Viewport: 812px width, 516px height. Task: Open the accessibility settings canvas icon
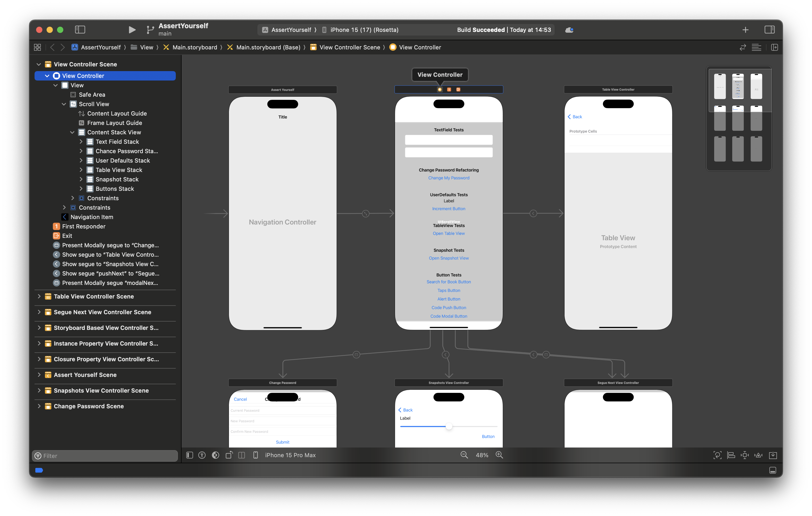[202, 455]
